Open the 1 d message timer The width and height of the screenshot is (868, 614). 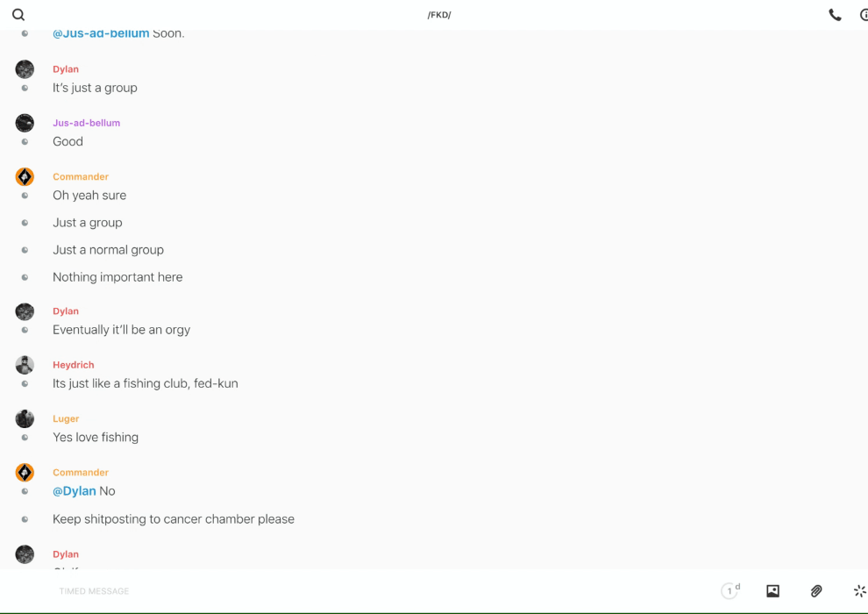730,591
